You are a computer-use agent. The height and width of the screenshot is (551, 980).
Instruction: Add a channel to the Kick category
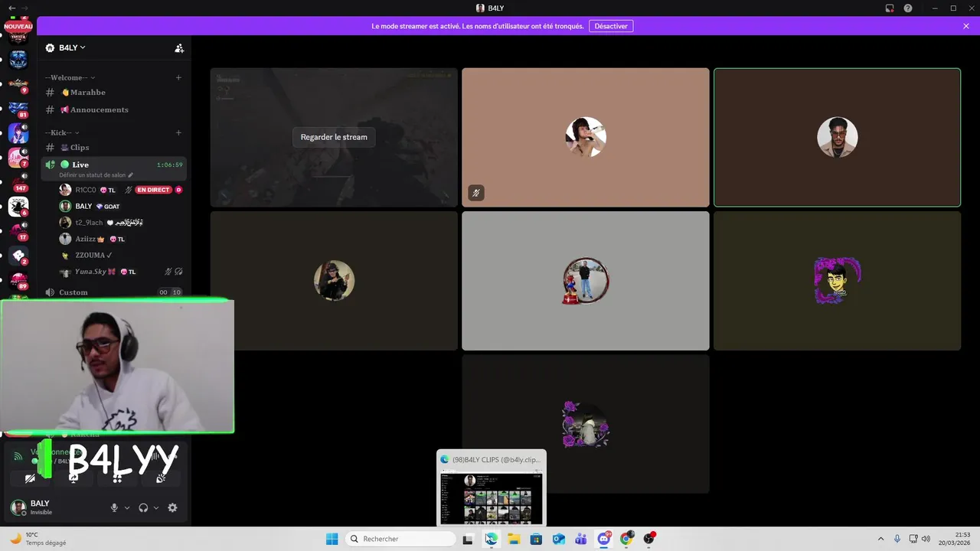point(178,132)
